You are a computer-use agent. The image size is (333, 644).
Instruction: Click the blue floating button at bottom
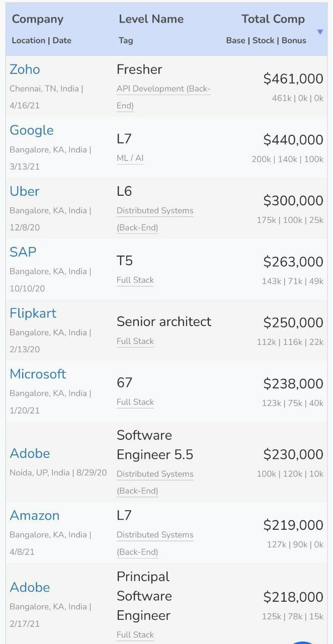[x=303, y=642]
